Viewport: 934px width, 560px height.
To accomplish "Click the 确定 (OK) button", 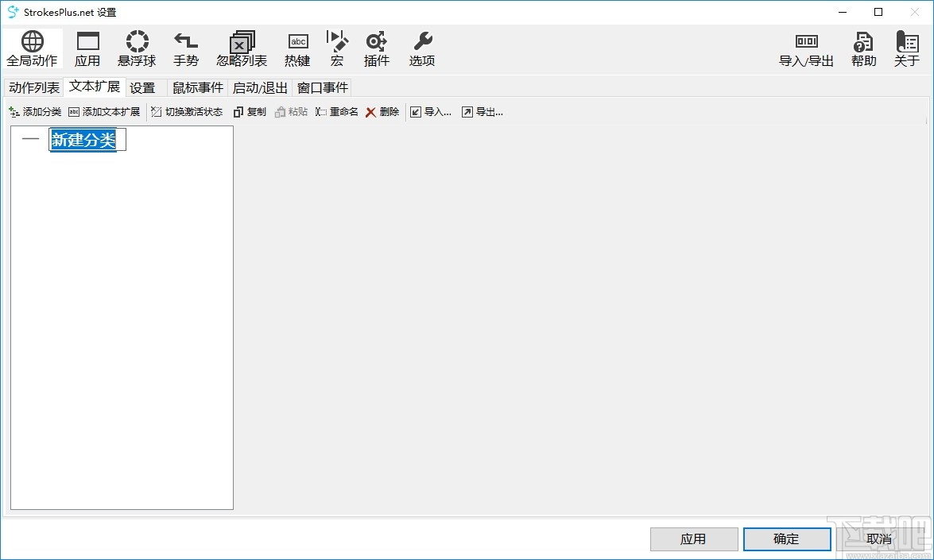I will [786, 539].
